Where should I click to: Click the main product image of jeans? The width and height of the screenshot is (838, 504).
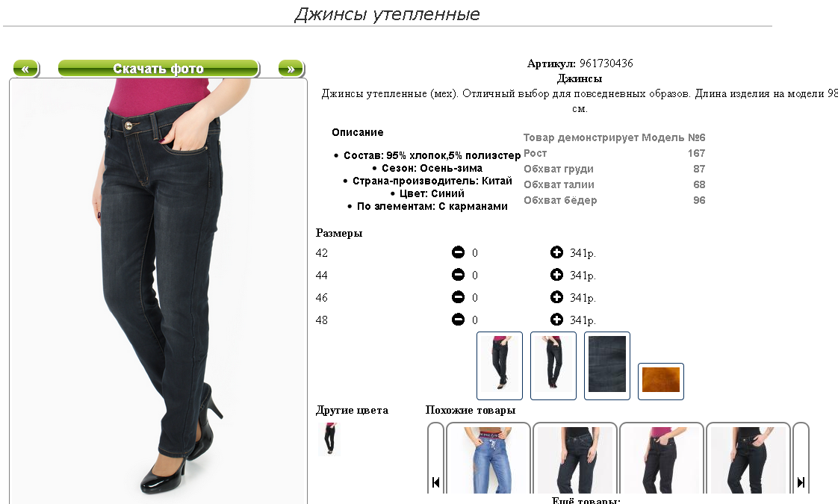[158, 291]
